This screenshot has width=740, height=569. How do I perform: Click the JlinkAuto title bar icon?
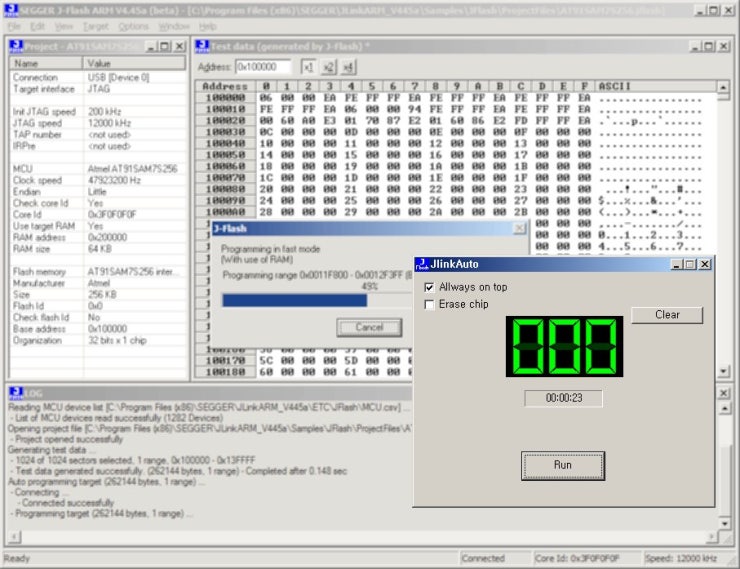(421, 264)
